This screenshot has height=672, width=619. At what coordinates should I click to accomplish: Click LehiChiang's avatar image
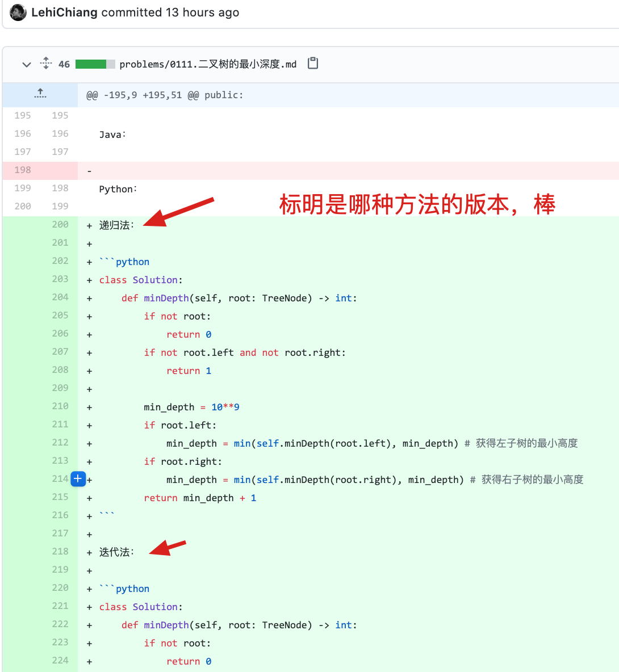[x=18, y=12]
